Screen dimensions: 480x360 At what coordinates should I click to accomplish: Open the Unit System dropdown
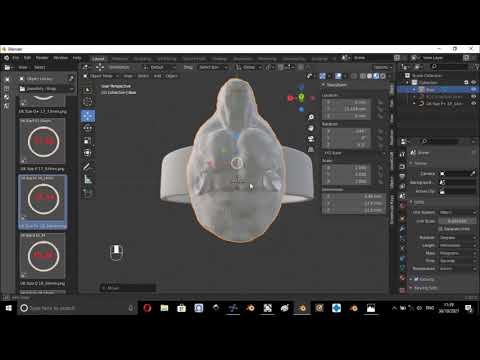457,212
